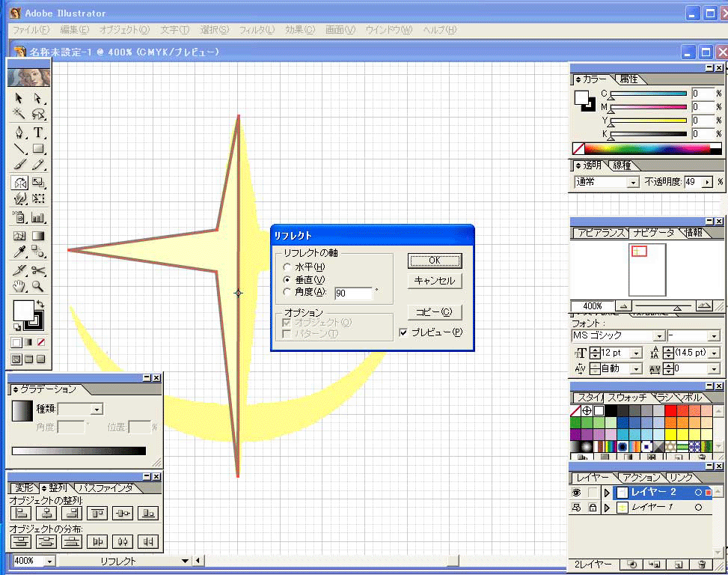This screenshot has width=728, height=575.
Task: Switch to the パスファインダ tab
Action: coord(105,488)
